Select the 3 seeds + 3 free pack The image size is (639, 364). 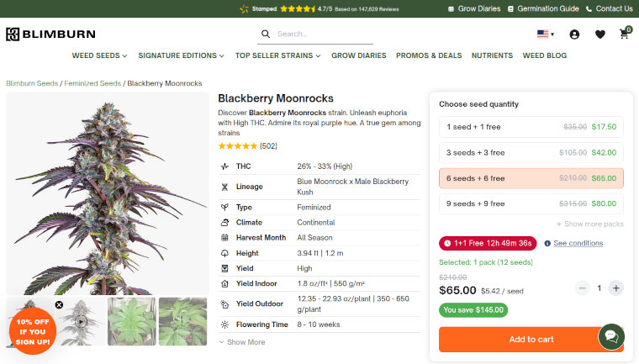point(531,152)
